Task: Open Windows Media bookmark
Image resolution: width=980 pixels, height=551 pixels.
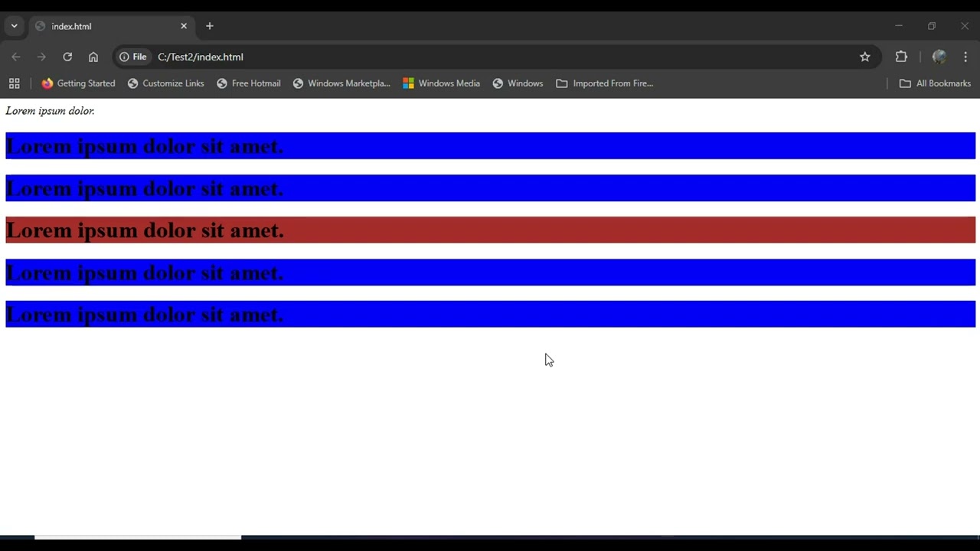Action: coord(442,83)
